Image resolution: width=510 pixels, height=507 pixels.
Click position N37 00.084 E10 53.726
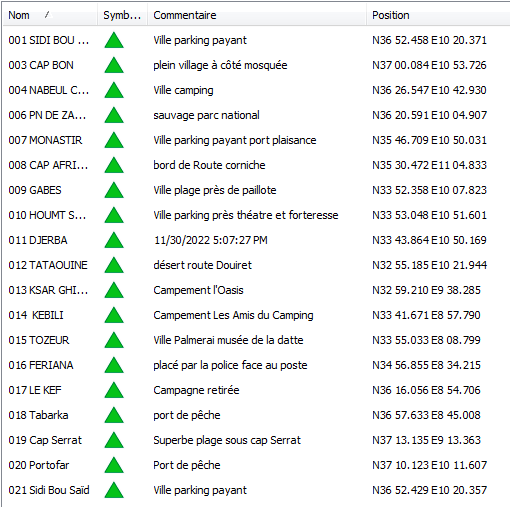pyautogui.click(x=429, y=65)
